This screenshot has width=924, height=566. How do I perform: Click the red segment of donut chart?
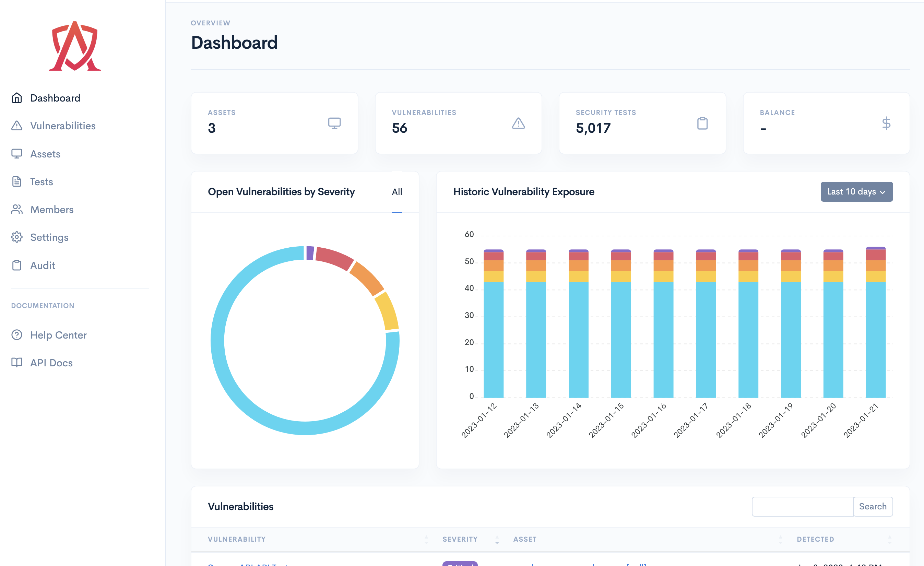[x=334, y=258]
